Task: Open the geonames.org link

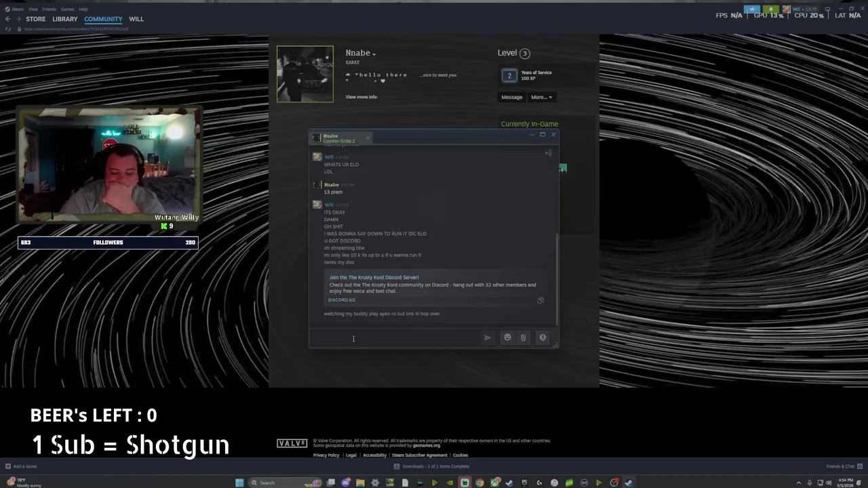Action: coord(427,445)
